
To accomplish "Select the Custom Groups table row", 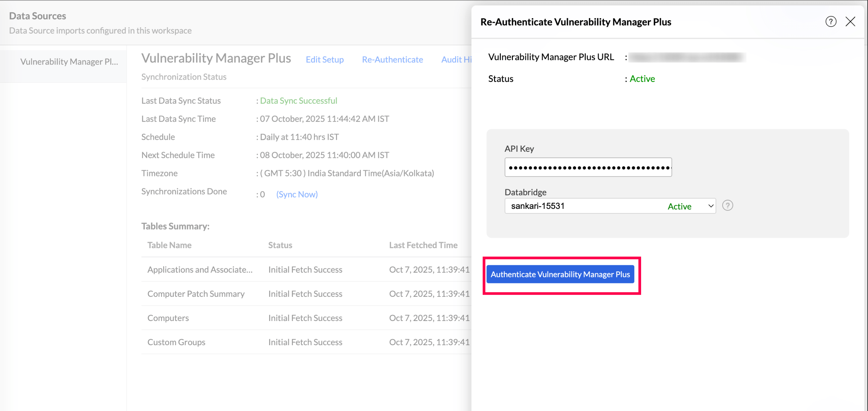I will [x=176, y=342].
